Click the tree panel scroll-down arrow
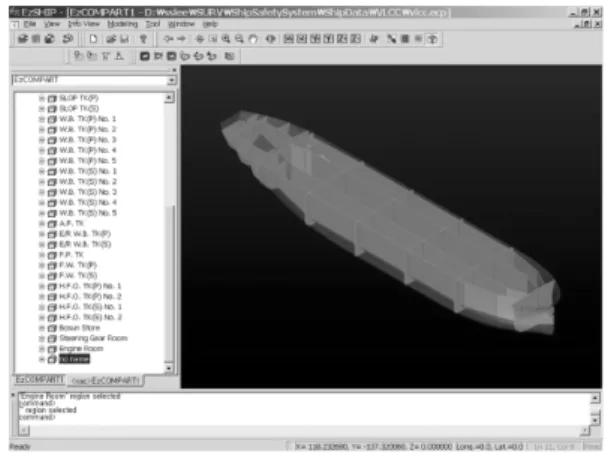Viewport: 605px width, 456px height. coord(169,368)
